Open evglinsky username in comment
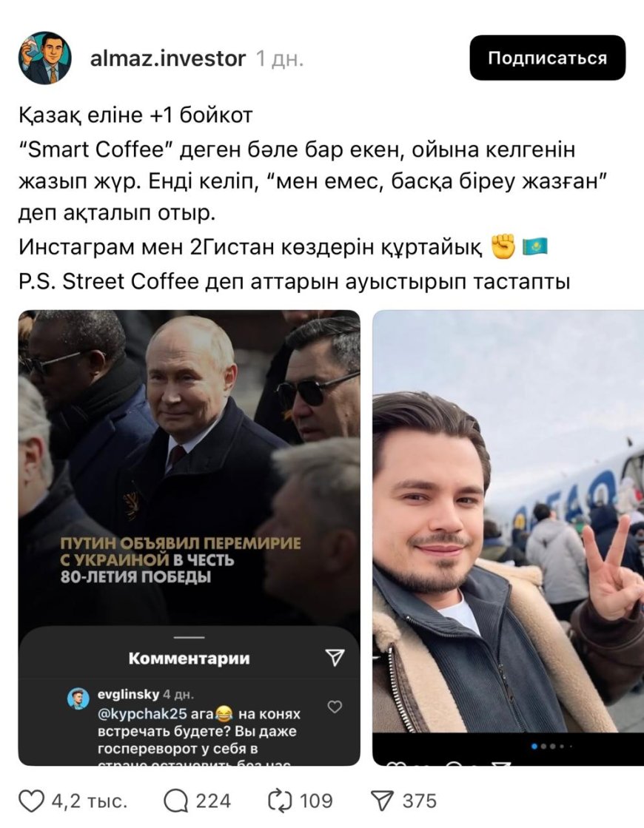The height and width of the screenshot is (828, 644). coord(128,694)
